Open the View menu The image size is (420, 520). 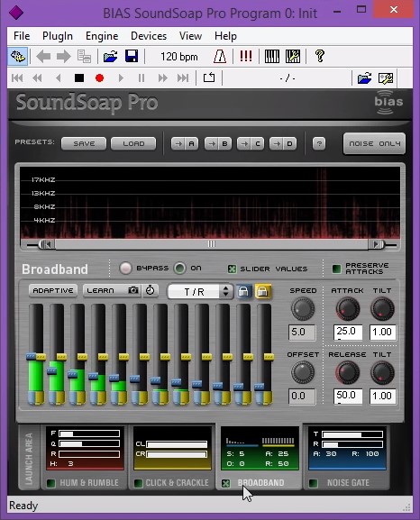pyautogui.click(x=190, y=36)
